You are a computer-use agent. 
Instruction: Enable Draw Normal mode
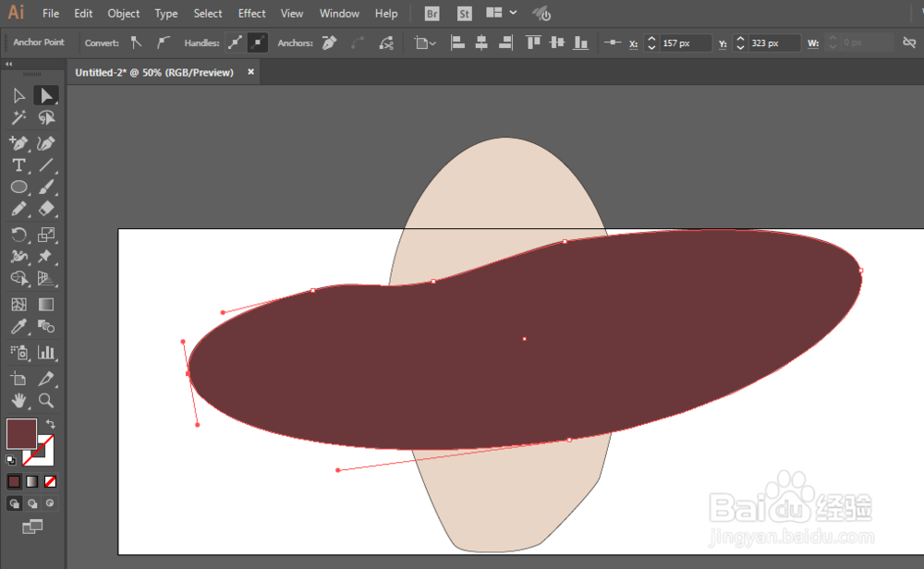(x=14, y=503)
